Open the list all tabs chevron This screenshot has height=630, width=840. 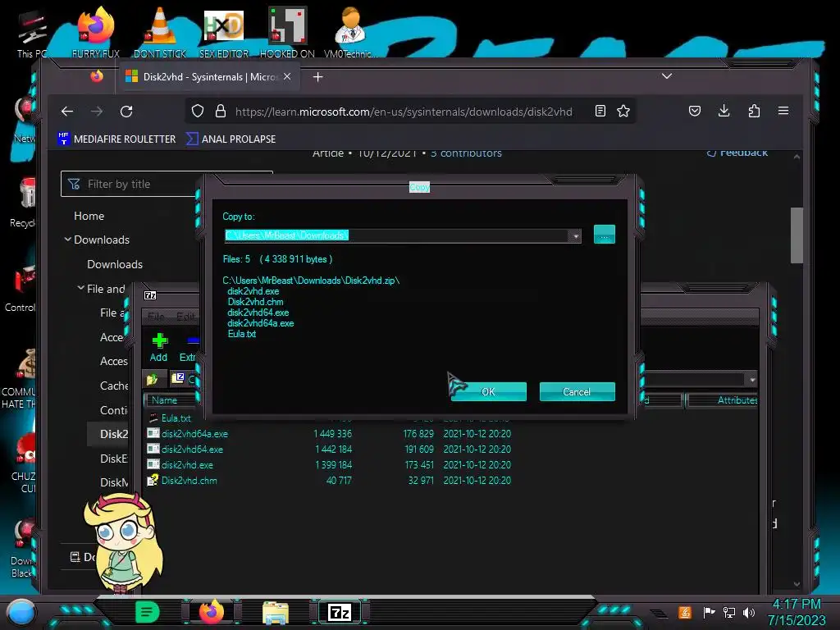tap(666, 76)
